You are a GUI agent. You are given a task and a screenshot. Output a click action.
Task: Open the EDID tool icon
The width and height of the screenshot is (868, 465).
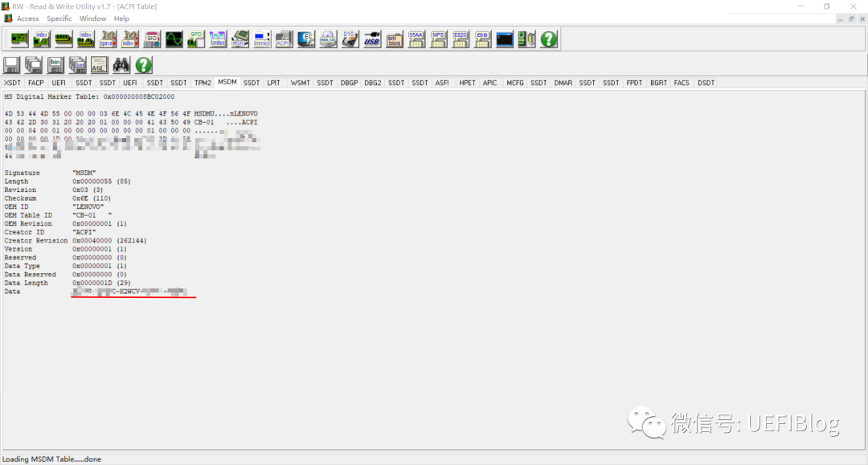(483, 39)
